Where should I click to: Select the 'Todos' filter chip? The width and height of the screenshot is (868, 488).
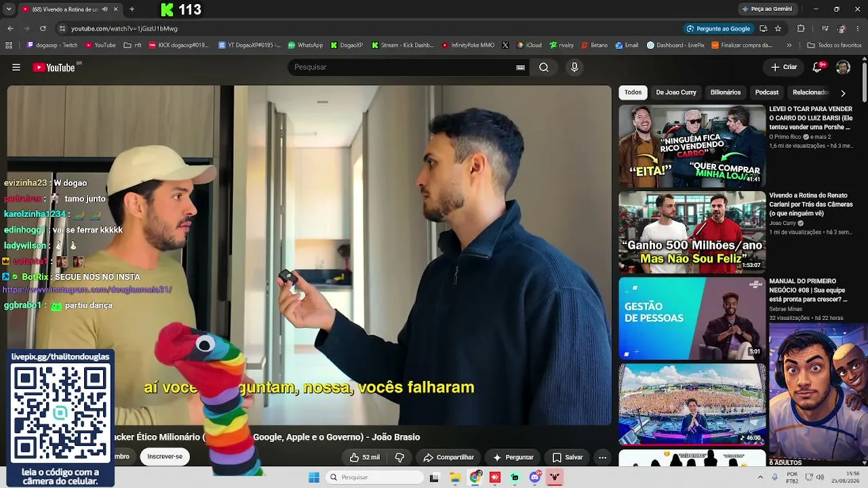[x=633, y=92]
